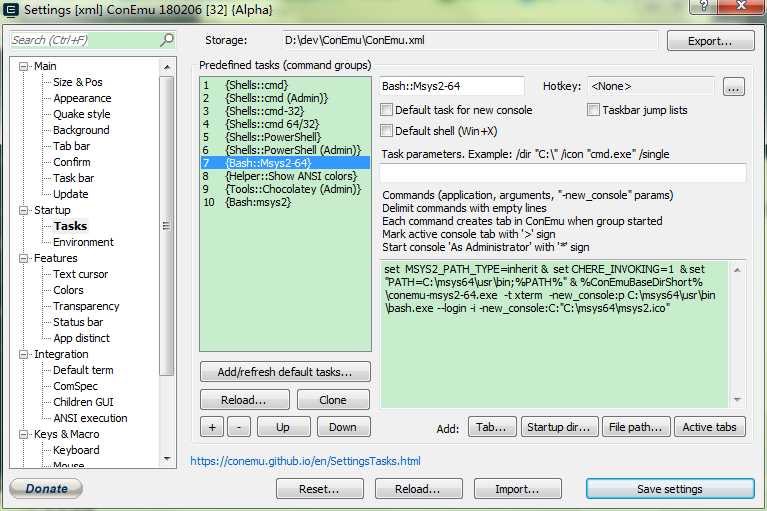Select task {Shells::PowerShell (Admin)}
The height and width of the screenshot is (511, 767).
click(285, 150)
